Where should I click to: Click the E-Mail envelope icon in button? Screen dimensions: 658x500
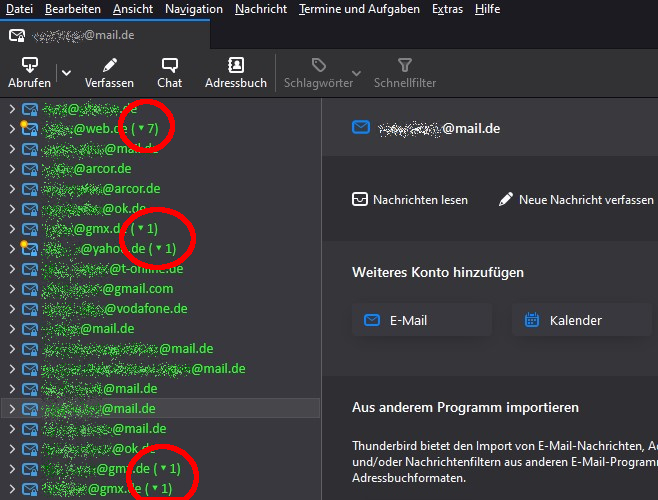pyautogui.click(x=372, y=320)
